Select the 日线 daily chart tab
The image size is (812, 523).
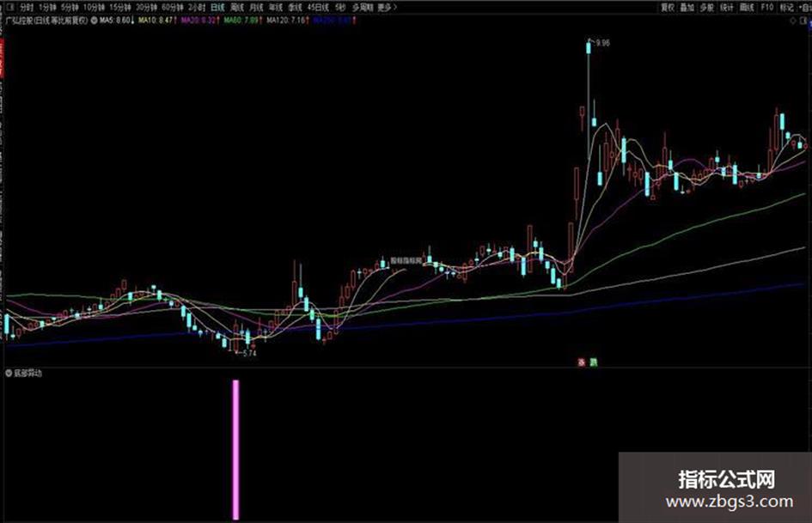tap(218, 7)
